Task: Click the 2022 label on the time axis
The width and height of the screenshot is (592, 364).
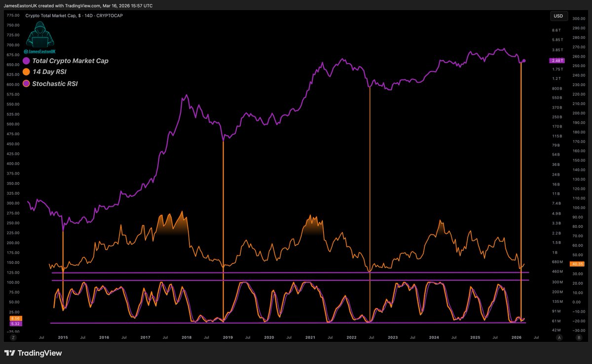Action: click(x=351, y=337)
